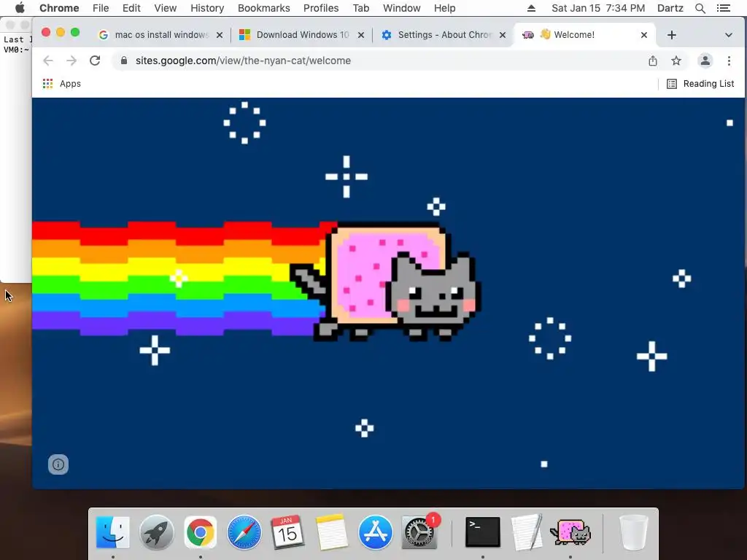Open the File menu
The height and width of the screenshot is (560, 747).
tap(101, 8)
